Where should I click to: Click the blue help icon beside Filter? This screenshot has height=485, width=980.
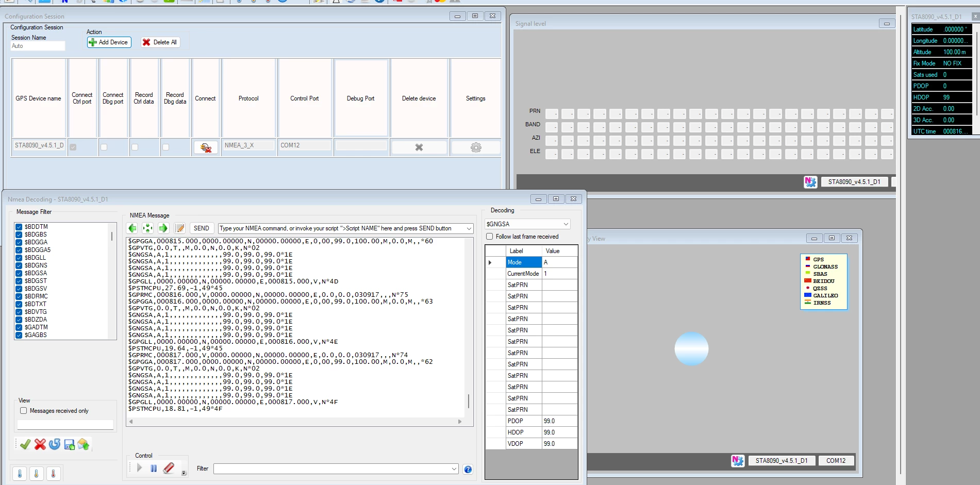[x=468, y=469]
